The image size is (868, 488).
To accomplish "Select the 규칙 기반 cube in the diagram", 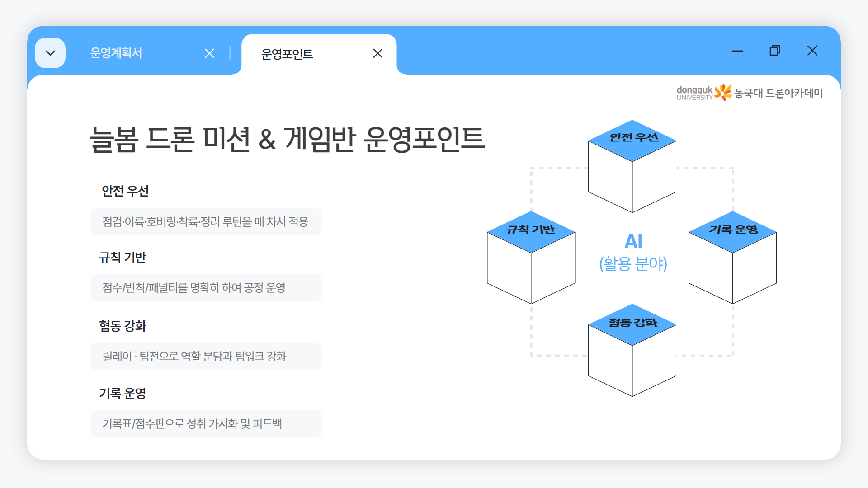I will click(x=530, y=258).
